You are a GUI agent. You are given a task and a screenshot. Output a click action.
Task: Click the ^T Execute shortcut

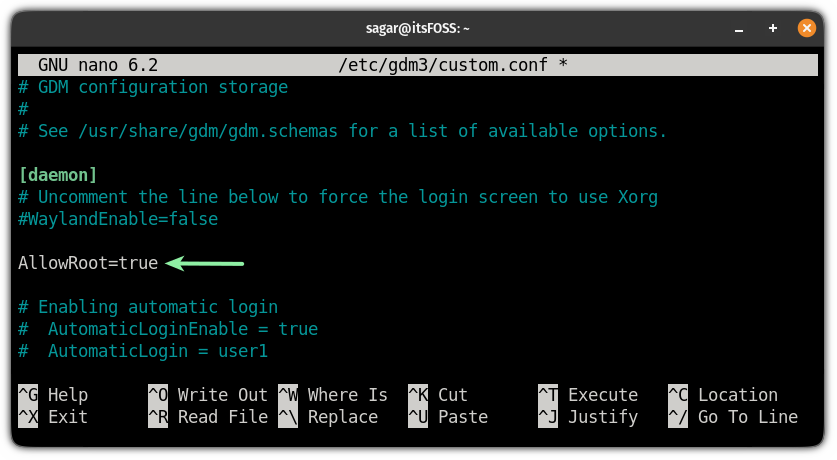click(588, 395)
